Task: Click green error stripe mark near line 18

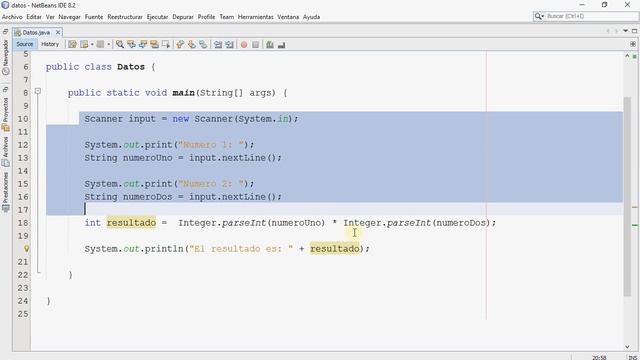Action: (x=635, y=225)
